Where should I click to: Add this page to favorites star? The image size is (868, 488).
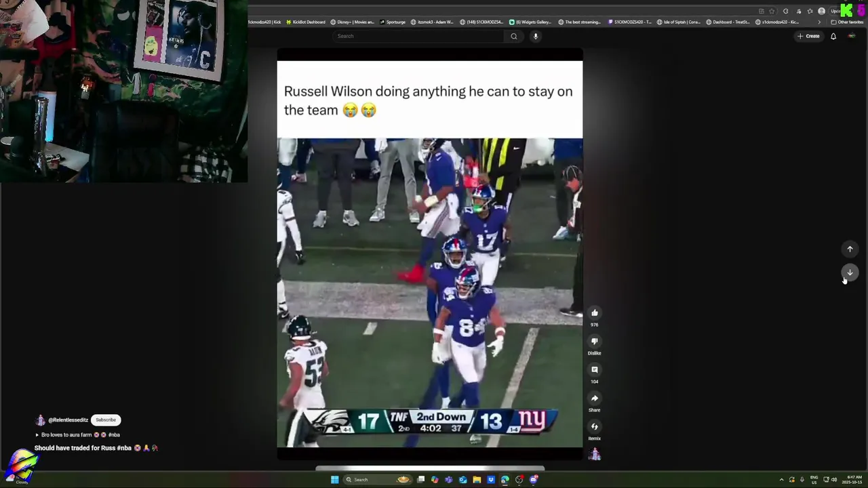tap(772, 11)
